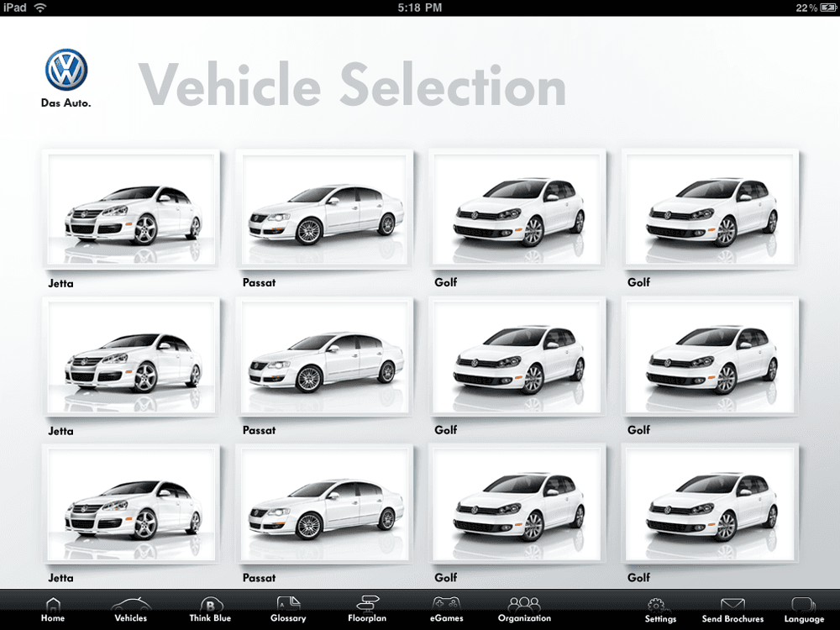Open the top-row last-column Golf thumbnail
The width and height of the screenshot is (840, 630).
[711, 207]
